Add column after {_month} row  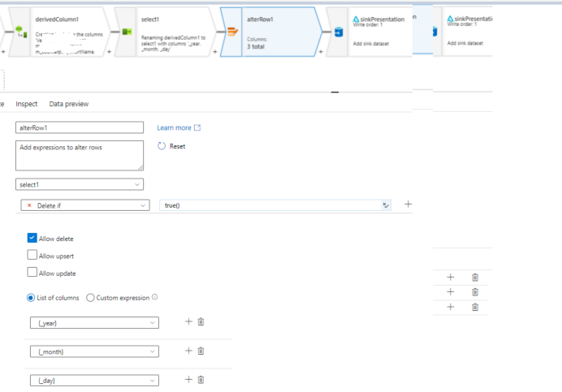(188, 351)
